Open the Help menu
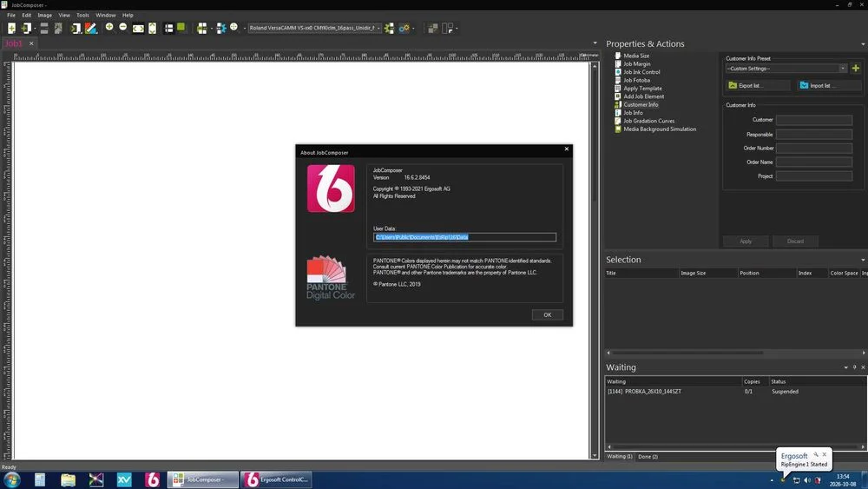This screenshot has width=868, height=489. 128,15
